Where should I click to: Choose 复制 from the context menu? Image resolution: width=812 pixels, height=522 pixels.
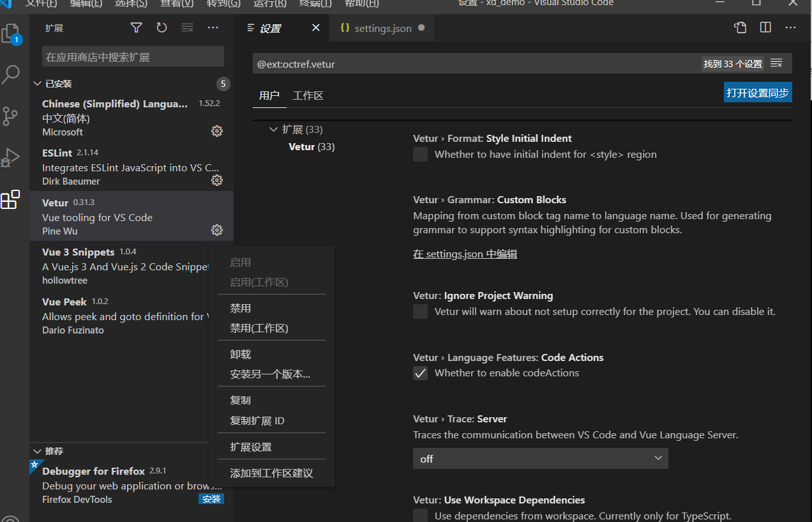point(271,401)
